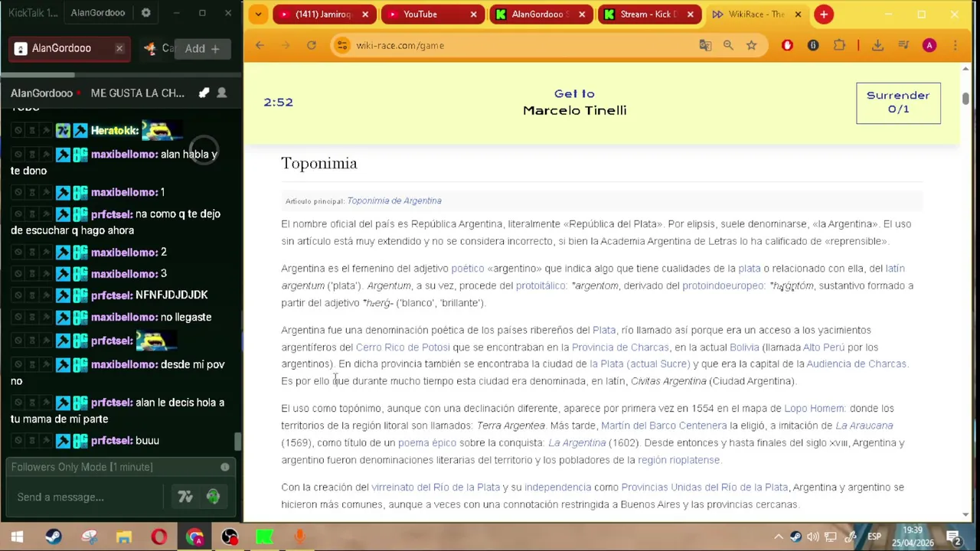Go back in browser history
Image resolution: width=980 pixels, height=551 pixels.
[260, 45]
